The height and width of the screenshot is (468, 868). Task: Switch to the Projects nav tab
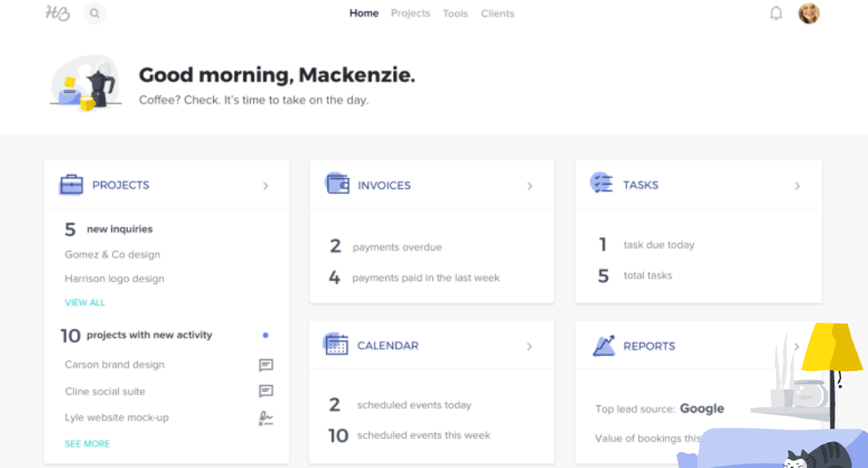tap(411, 13)
